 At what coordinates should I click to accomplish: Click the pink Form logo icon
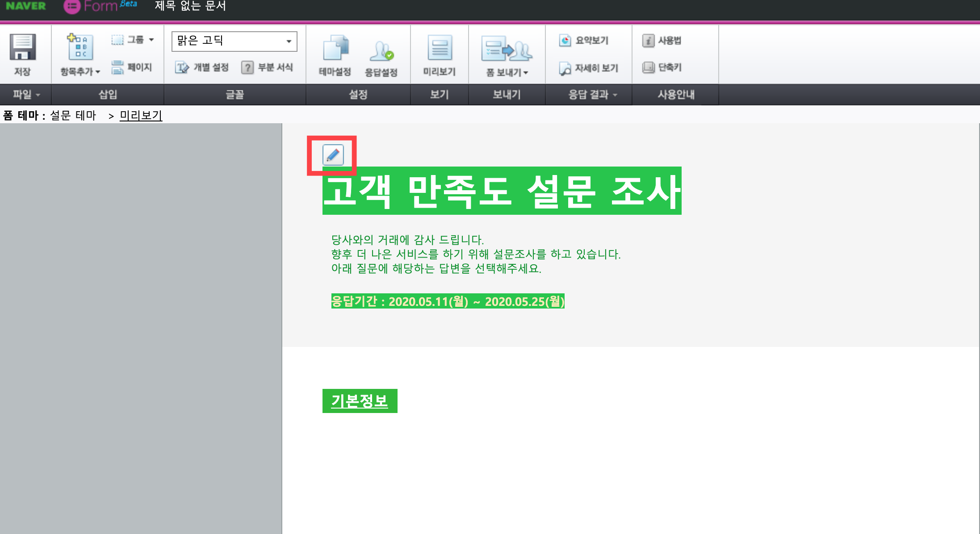[72, 6]
